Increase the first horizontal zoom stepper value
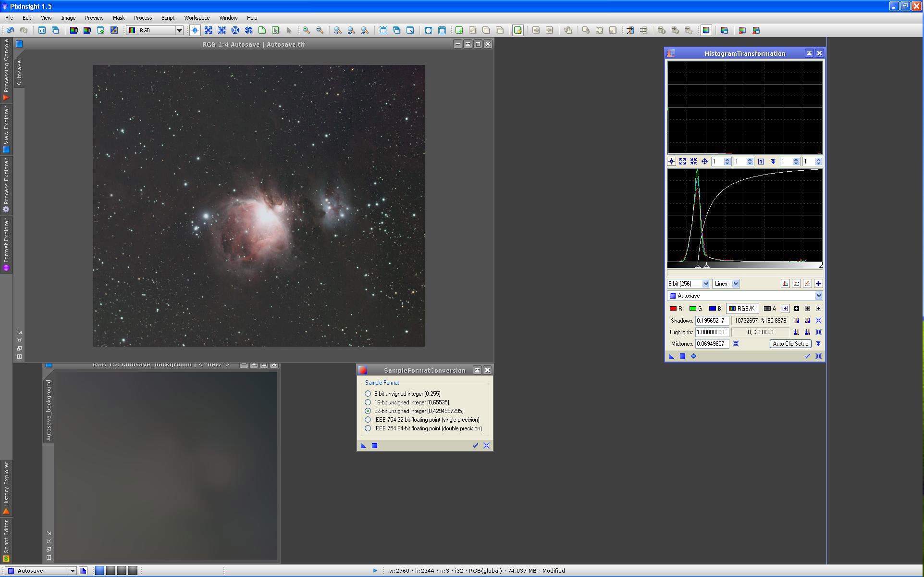The width and height of the screenshot is (924, 577). coord(727,160)
